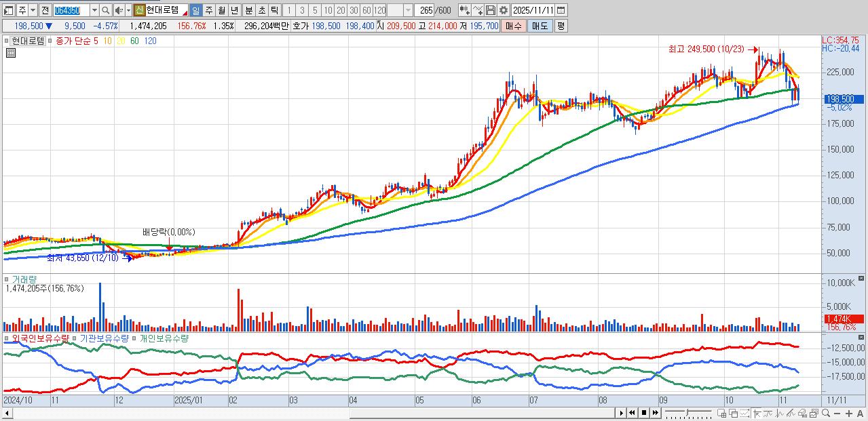Click the 최저 43,650 (12/10) low marker label

[82, 258]
